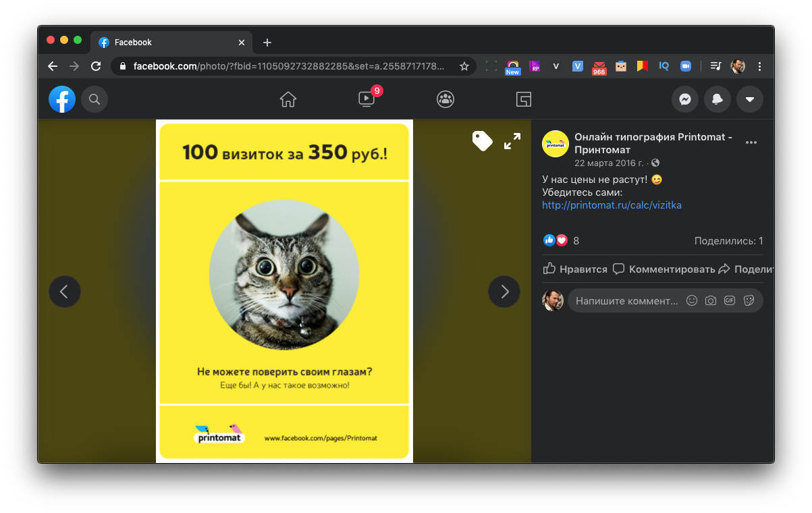Open the purple RP extension
Image resolution: width=812 pixels, height=513 pixels.
pyautogui.click(x=535, y=66)
